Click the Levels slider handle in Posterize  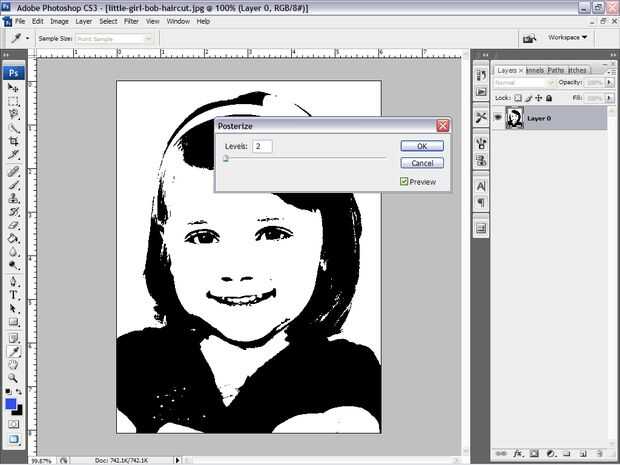tap(226, 159)
